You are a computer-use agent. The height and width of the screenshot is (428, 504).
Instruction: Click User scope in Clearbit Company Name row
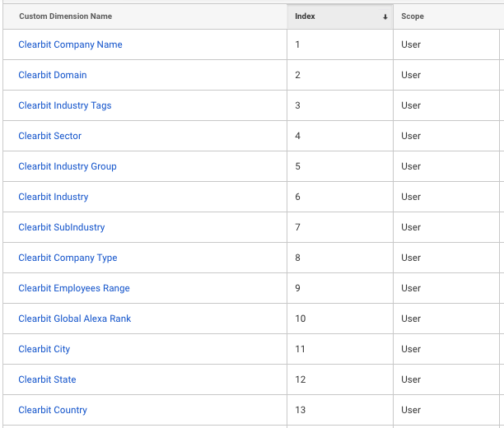pyautogui.click(x=411, y=44)
